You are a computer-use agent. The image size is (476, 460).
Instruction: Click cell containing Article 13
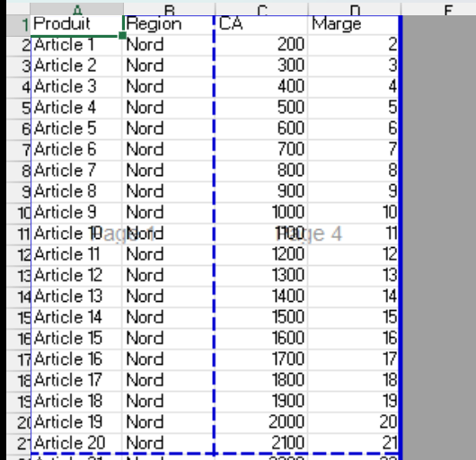[76, 296]
